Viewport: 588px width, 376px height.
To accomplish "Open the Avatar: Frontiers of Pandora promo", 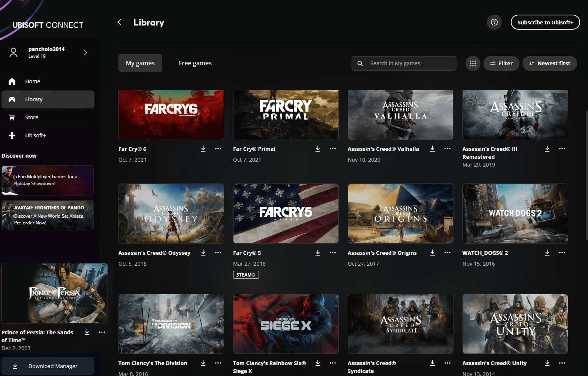I will [x=48, y=215].
